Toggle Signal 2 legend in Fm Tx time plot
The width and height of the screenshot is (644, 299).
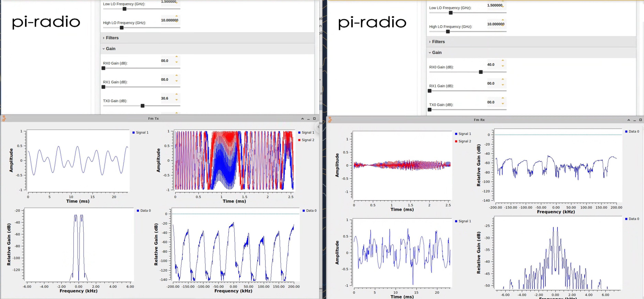coord(307,140)
